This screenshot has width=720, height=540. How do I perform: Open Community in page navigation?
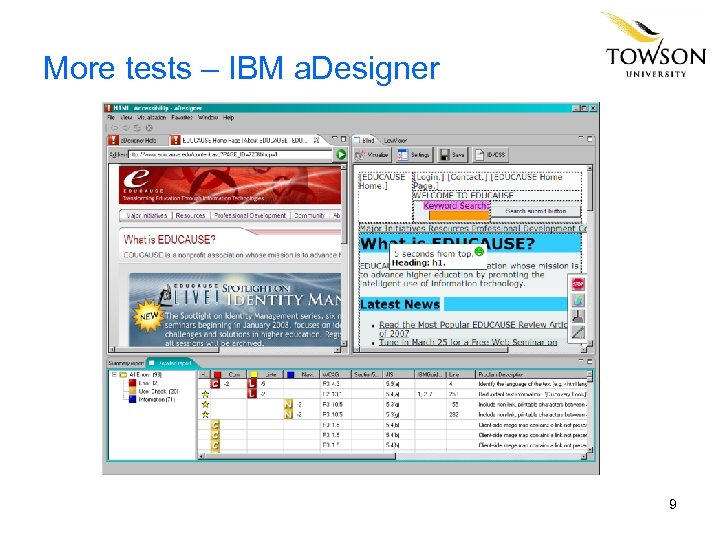coord(309,215)
